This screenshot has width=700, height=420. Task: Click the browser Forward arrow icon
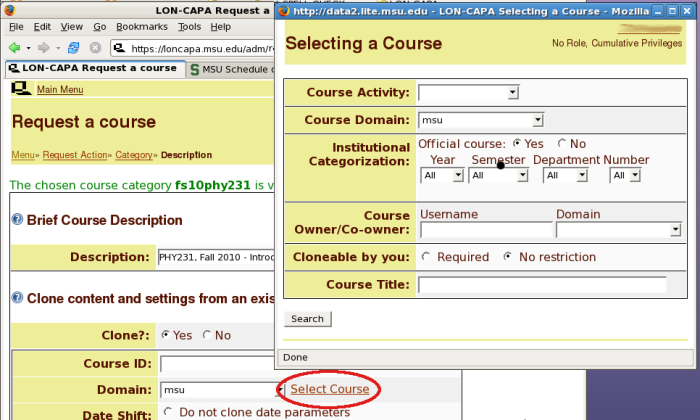click(43, 47)
